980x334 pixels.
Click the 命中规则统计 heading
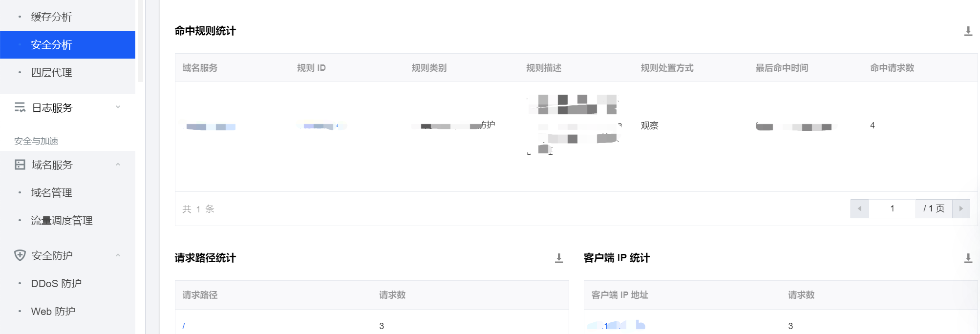coord(205,31)
